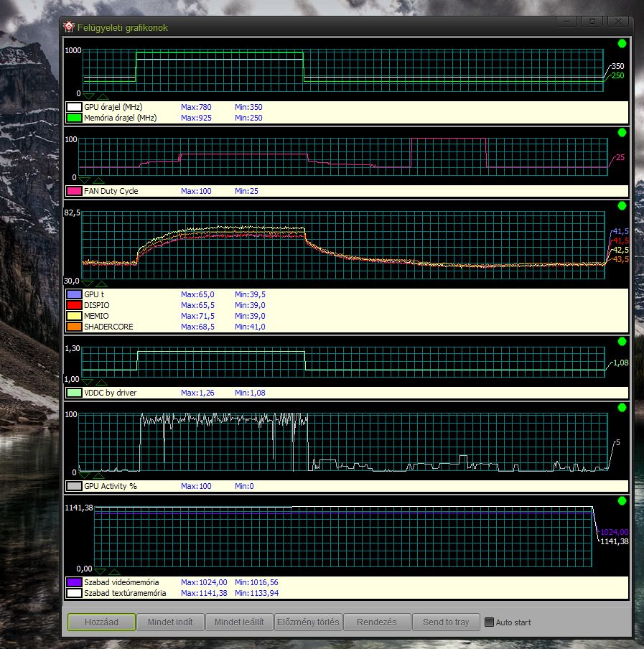This screenshot has height=649, width=644.
Task: Click the red DISPIO color swatch
Action: [x=74, y=305]
